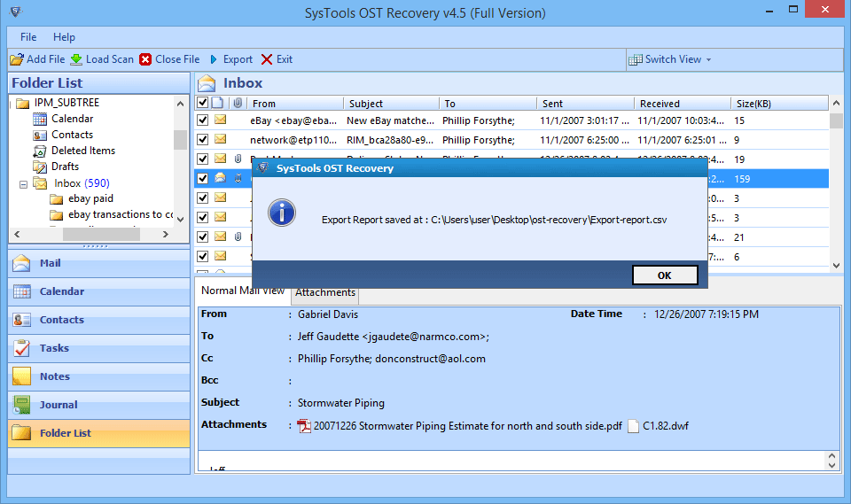Click envelope icon of network@etp110 message
This screenshot has height=504, width=851.
pos(221,139)
